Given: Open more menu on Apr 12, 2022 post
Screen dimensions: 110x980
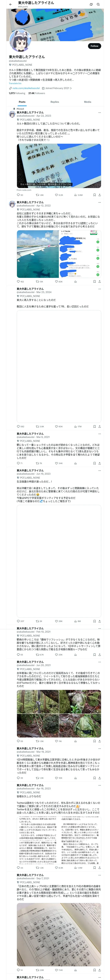Looking at the screenshot, I should pyautogui.click(x=100, y=202).
